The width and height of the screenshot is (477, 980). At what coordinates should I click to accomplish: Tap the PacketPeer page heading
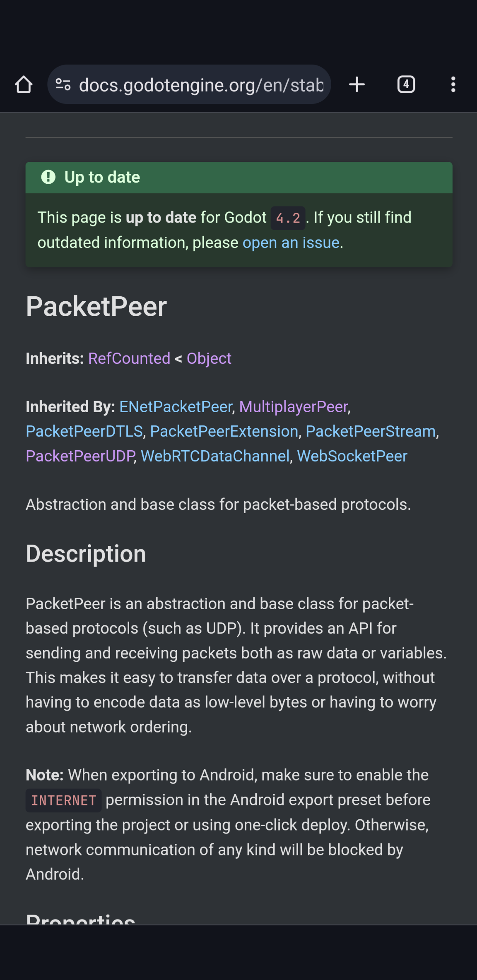click(96, 307)
